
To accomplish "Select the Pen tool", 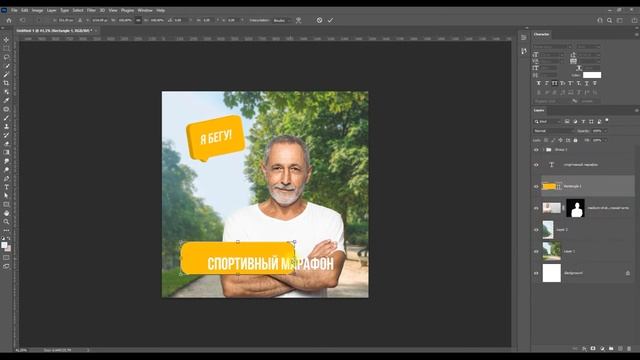I will (x=6, y=178).
